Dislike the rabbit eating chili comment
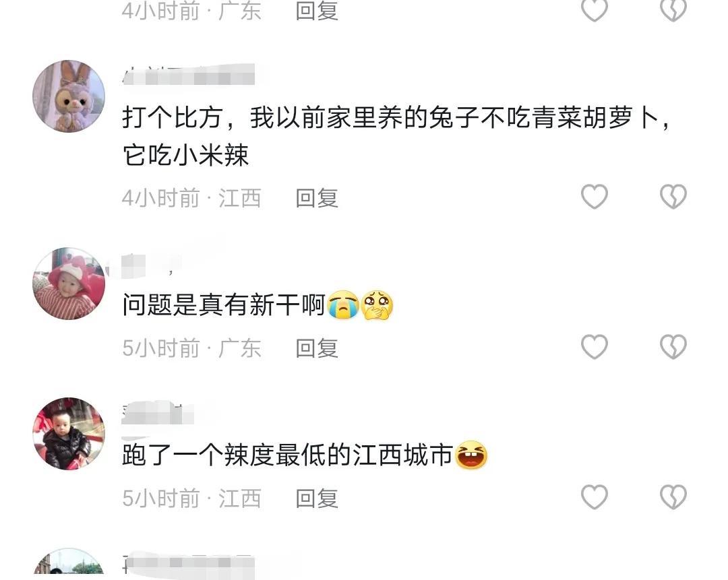The height and width of the screenshot is (580, 728). click(673, 197)
